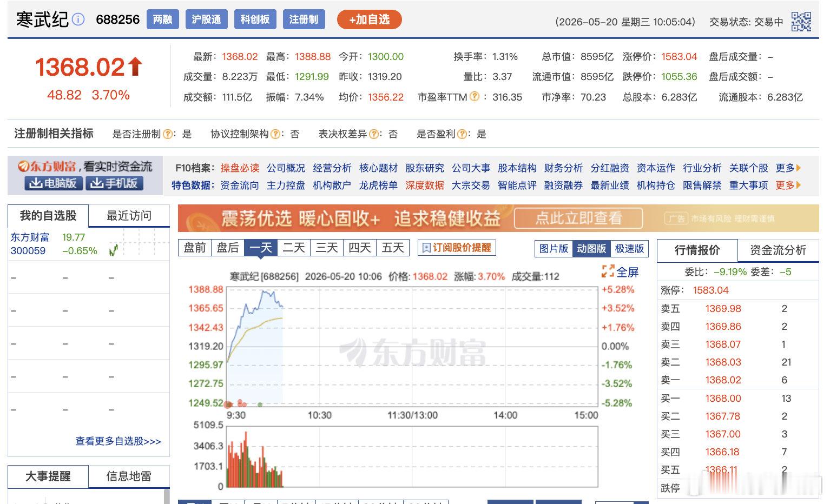The image size is (830, 504).
Task: Select the 五天 chart range
Action: [x=392, y=248]
